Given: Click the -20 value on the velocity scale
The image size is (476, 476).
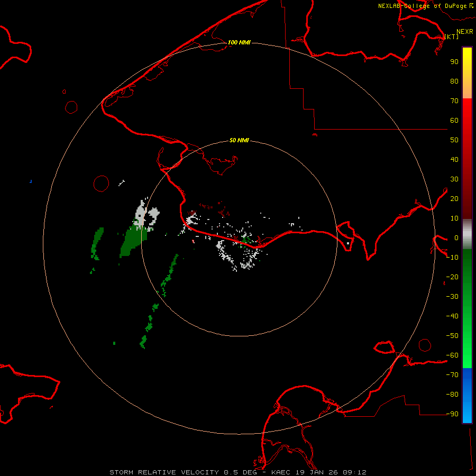Looking at the screenshot, I should [x=452, y=277].
